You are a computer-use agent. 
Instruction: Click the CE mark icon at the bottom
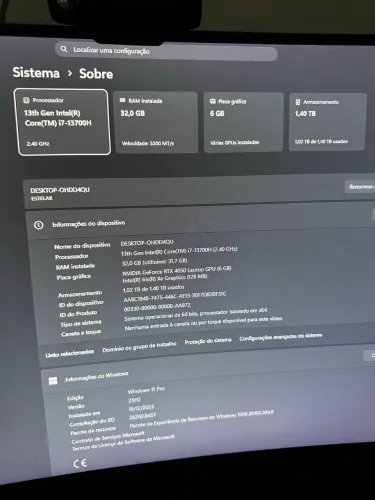click(x=80, y=463)
